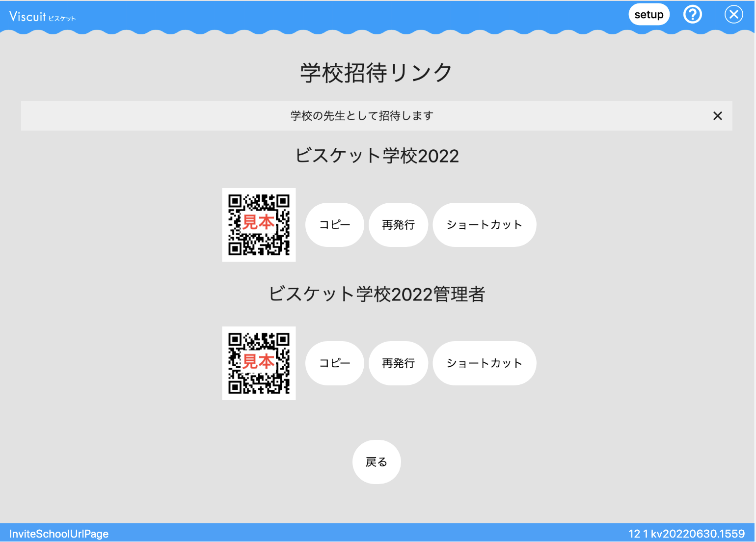
Task: Click the InviteSchoolUrlPage footer label
Action: [59, 534]
